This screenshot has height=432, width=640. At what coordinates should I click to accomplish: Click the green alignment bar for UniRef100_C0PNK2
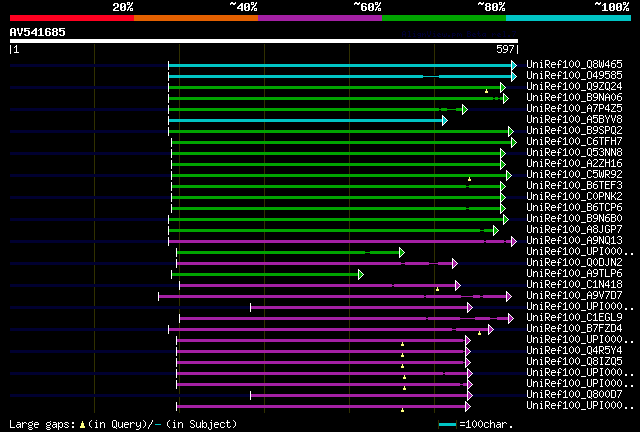pos(336,197)
